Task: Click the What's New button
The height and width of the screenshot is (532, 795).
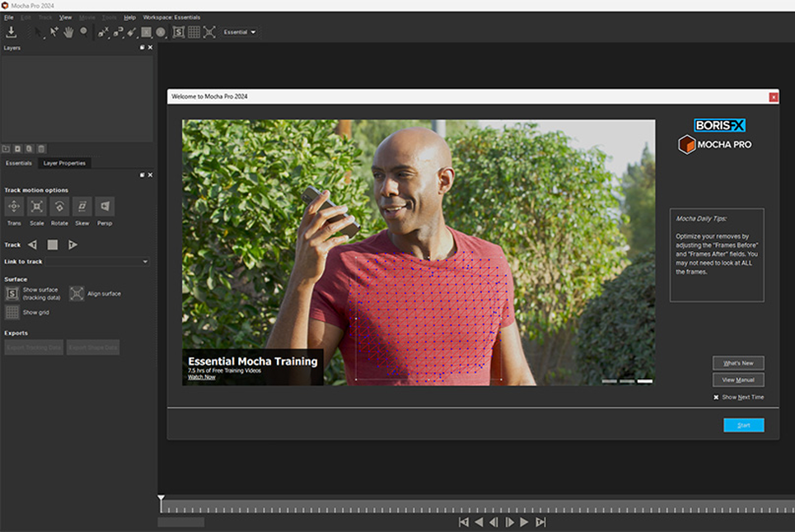Action: pyautogui.click(x=738, y=363)
